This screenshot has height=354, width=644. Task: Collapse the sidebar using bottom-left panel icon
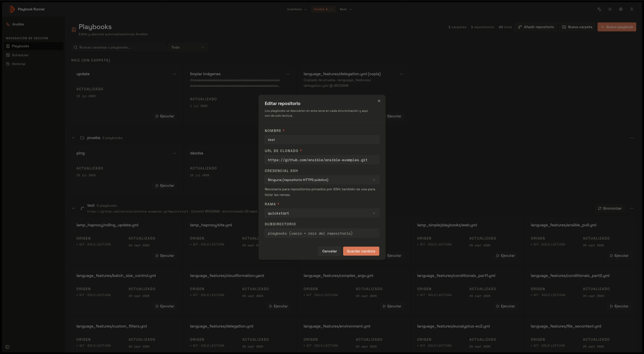tap(7, 347)
